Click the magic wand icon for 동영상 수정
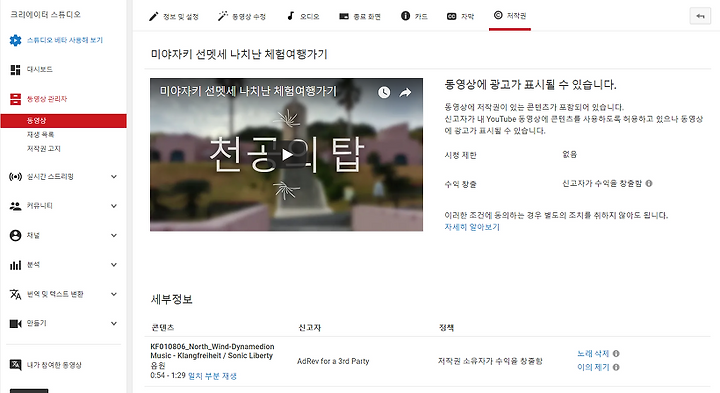This screenshot has height=393, width=720. pos(223,16)
